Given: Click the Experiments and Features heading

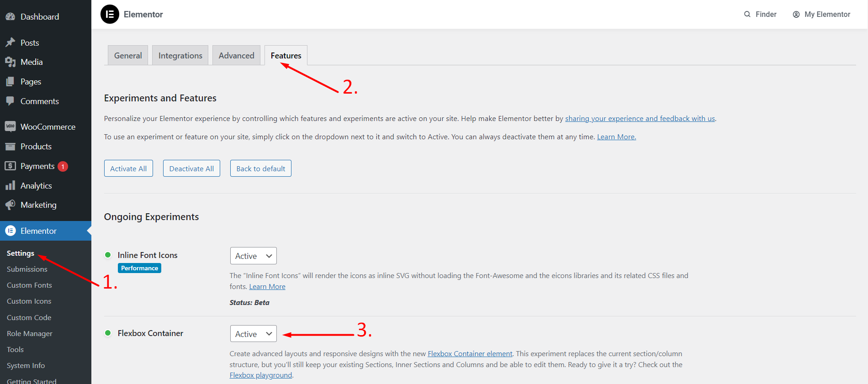Looking at the screenshot, I should (160, 98).
